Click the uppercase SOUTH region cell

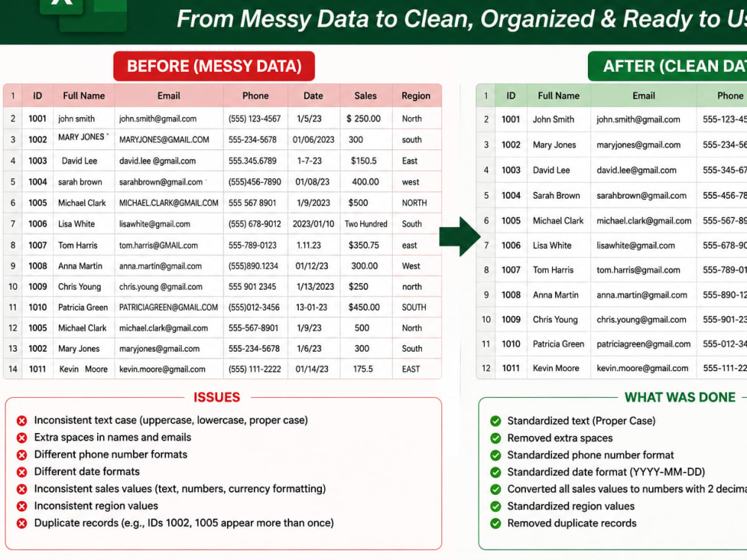click(x=417, y=307)
